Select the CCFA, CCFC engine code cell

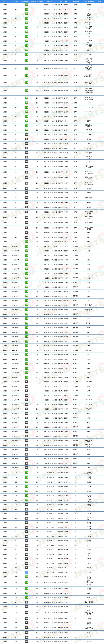pyautogui.click(x=89, y=637)
